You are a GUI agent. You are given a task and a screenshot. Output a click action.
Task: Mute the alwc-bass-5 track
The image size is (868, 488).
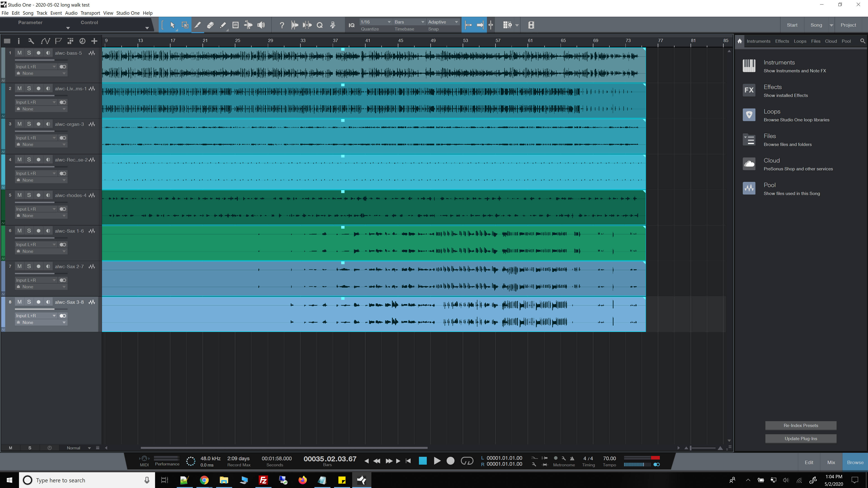click(19, 53)
